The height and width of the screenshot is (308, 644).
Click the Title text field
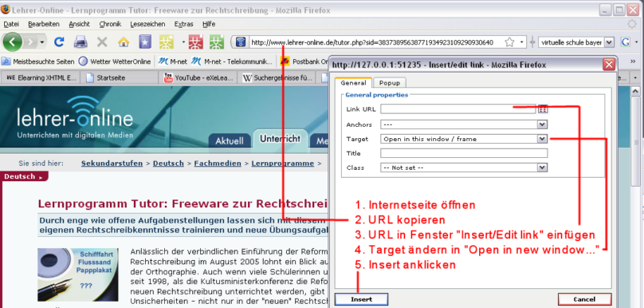pyautogui.click(x=464, y=153)
